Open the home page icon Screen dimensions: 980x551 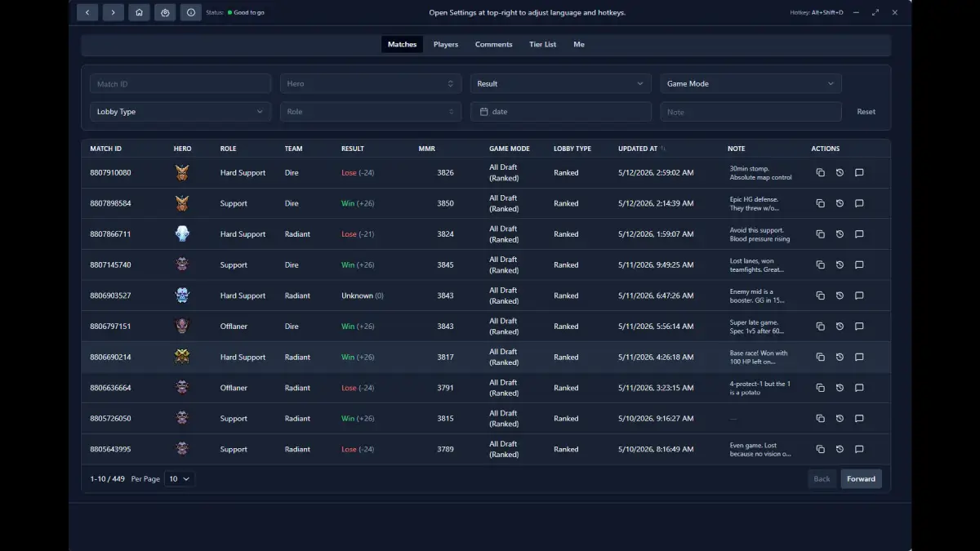139,12
